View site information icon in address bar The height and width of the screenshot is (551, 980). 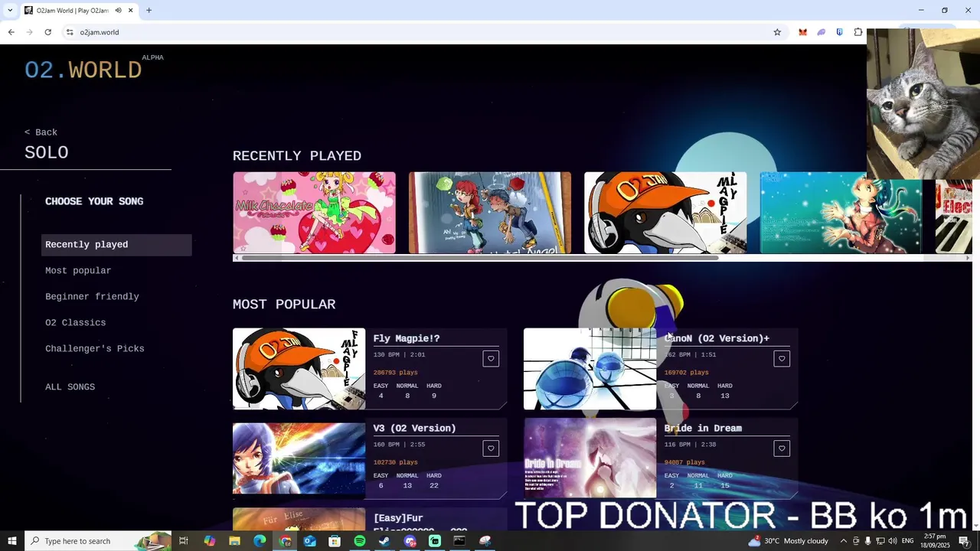point(70,32)
